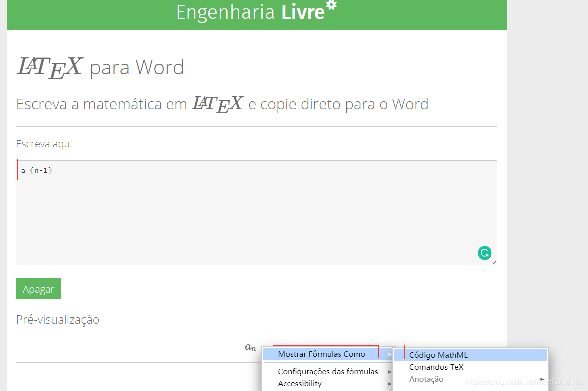
Task: Click the rendered formula preview a n-1
Action: [x=254, y=347]
